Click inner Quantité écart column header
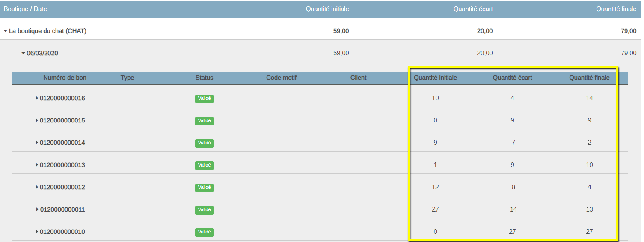644x242 pixels. (x=513, y=78)
